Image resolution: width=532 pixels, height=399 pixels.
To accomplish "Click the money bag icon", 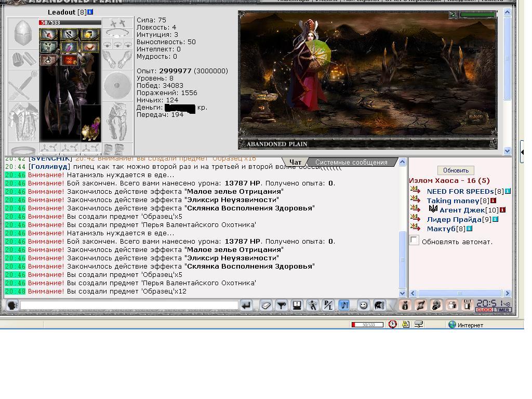I will click(405, 305).
